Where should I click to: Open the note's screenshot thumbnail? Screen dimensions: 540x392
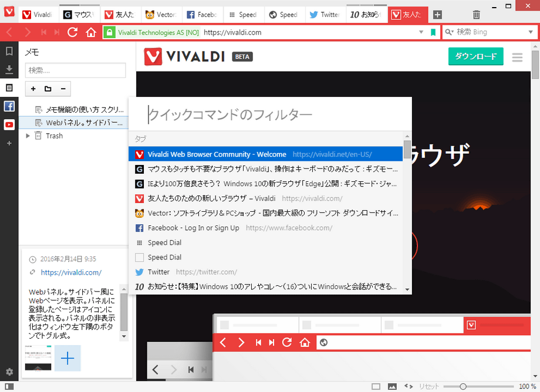pos(38,359)
